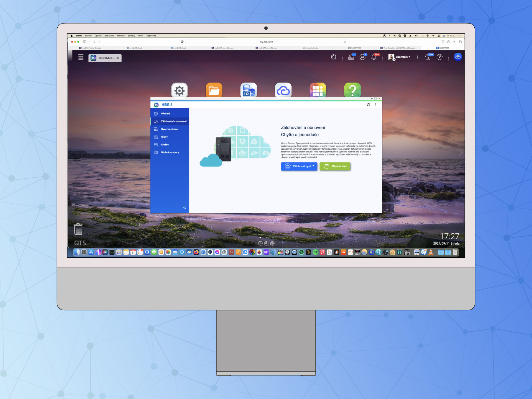Open the Control Panel gear desktop icon
Viewport: 532px width, 399px height.
tap(180, 90)
